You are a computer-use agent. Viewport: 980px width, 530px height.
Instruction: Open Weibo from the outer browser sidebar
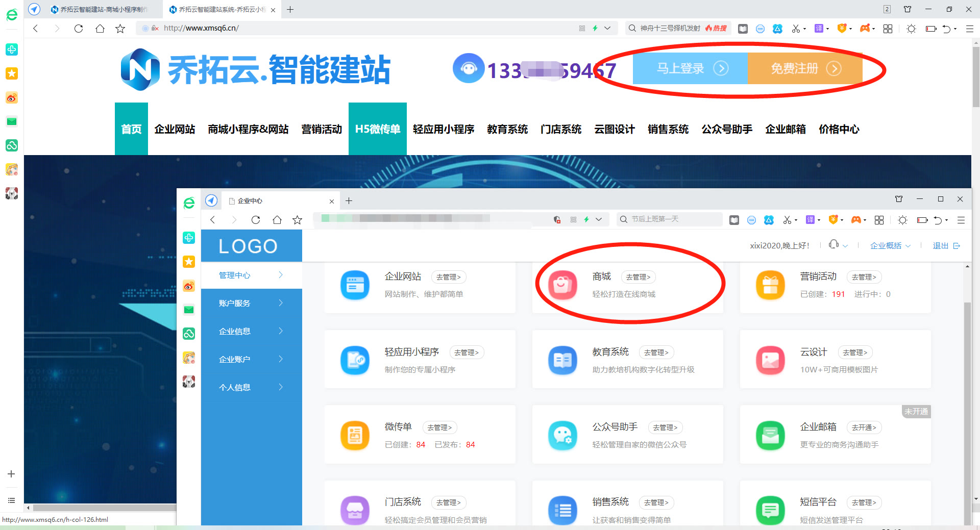point(12,97)
